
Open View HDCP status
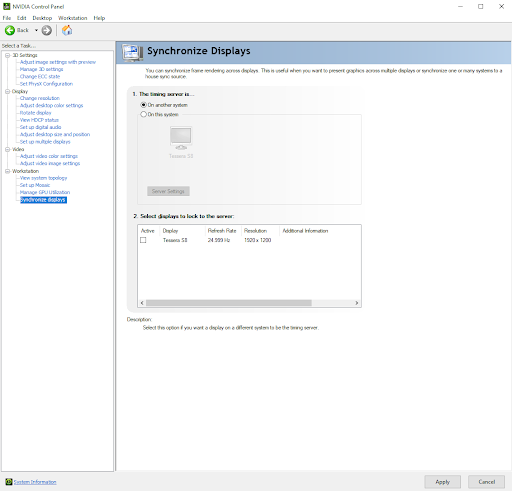click(x=39, y=120)
